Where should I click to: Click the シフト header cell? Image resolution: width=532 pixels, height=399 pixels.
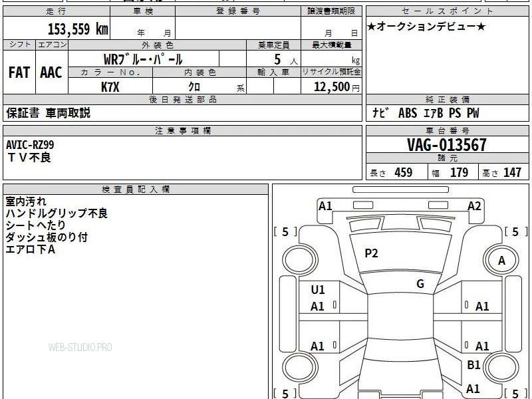point(19,45)
